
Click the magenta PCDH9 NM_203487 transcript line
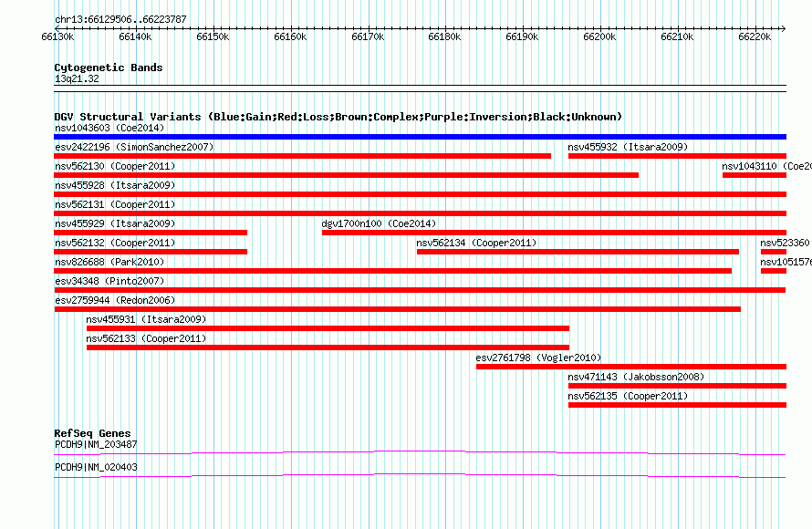(420, 453)
